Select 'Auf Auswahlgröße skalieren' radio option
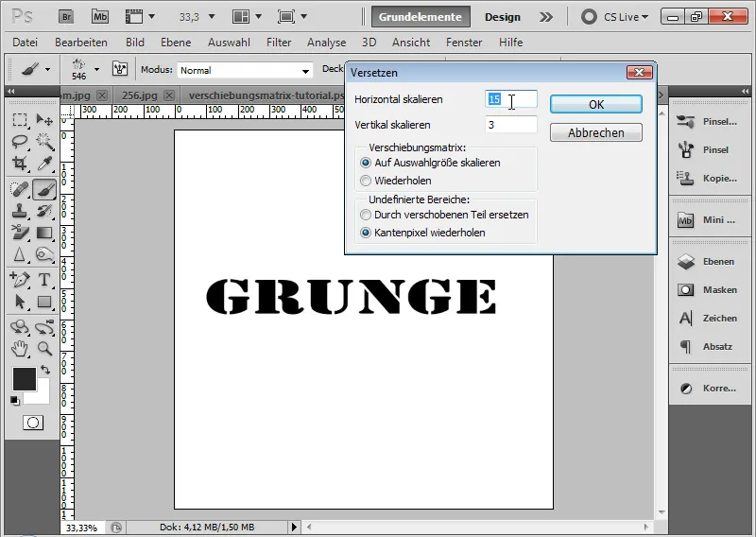Viewport: 756px width, 537px height. (366, 163)
